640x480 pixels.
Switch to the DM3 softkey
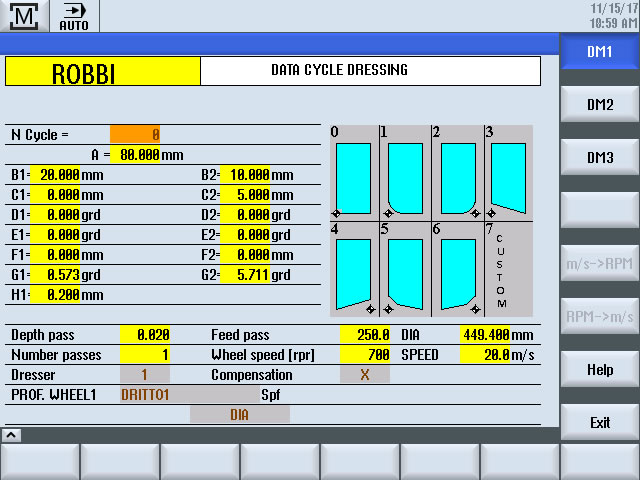(x=599, y=158)
